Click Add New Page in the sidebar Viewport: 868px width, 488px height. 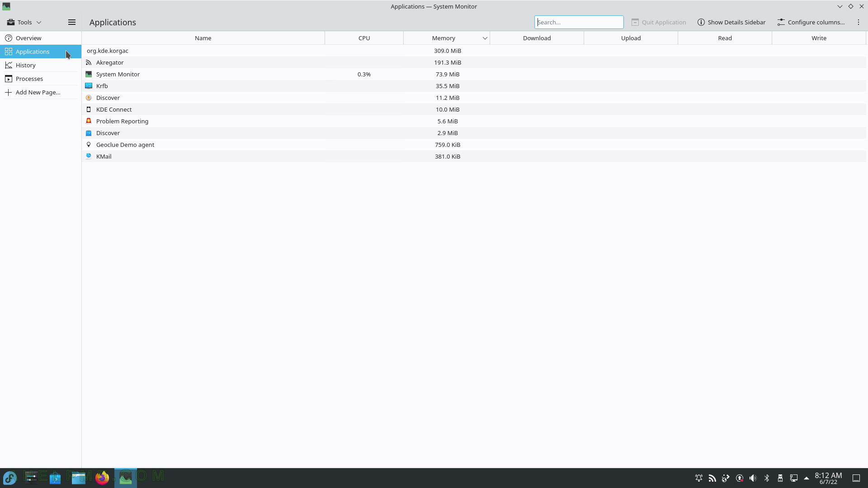[x=41, y=92]
